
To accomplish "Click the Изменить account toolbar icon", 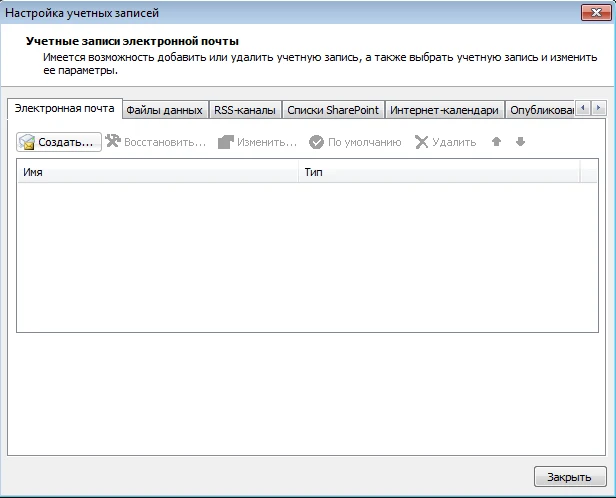I will click(226, 142).
